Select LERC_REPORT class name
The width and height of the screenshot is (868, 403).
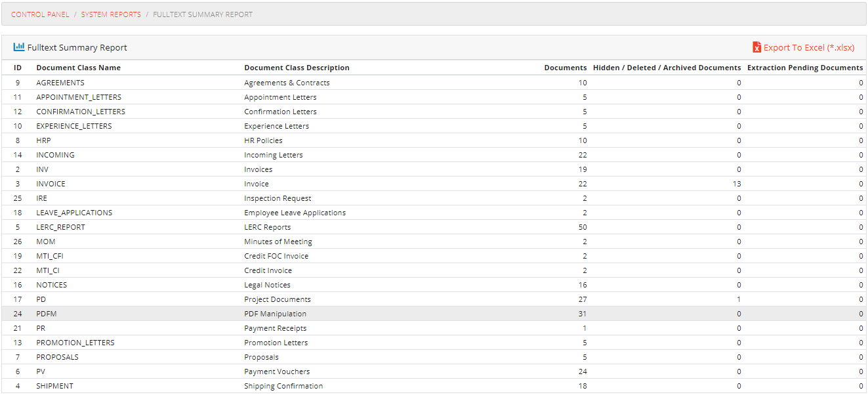point(60,227)
